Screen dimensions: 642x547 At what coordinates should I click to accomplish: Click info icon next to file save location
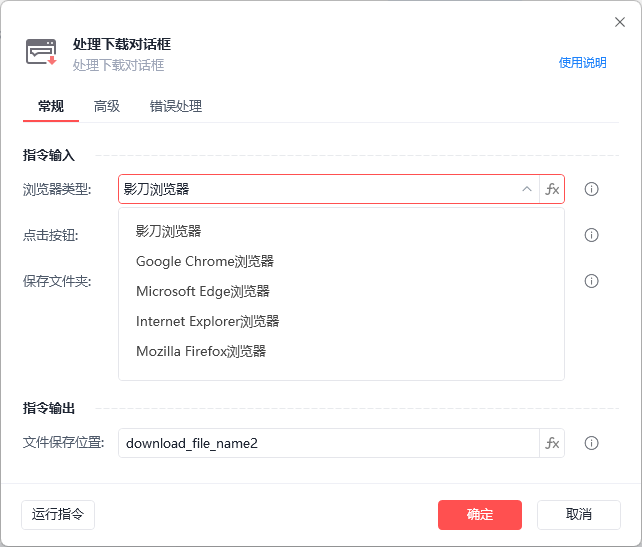click(x=591, y=443)
